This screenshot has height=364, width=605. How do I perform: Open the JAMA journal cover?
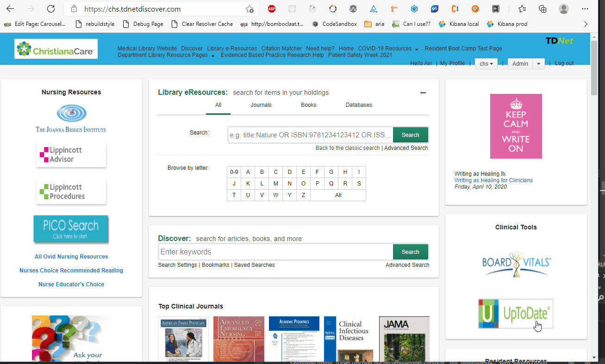(x=404, y=339)
